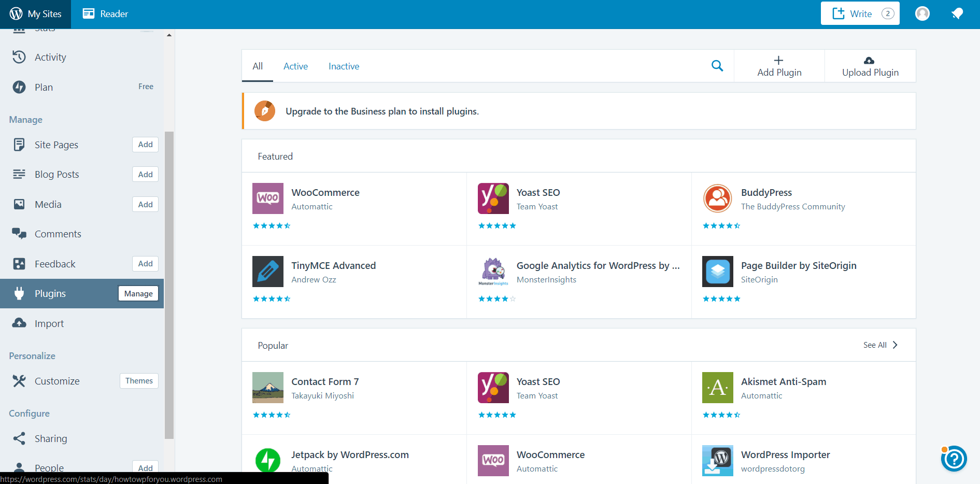The height and width of the screenshot is (484, 980).
Task: Click the Site Pages document icon
Action: click(19, 145)
